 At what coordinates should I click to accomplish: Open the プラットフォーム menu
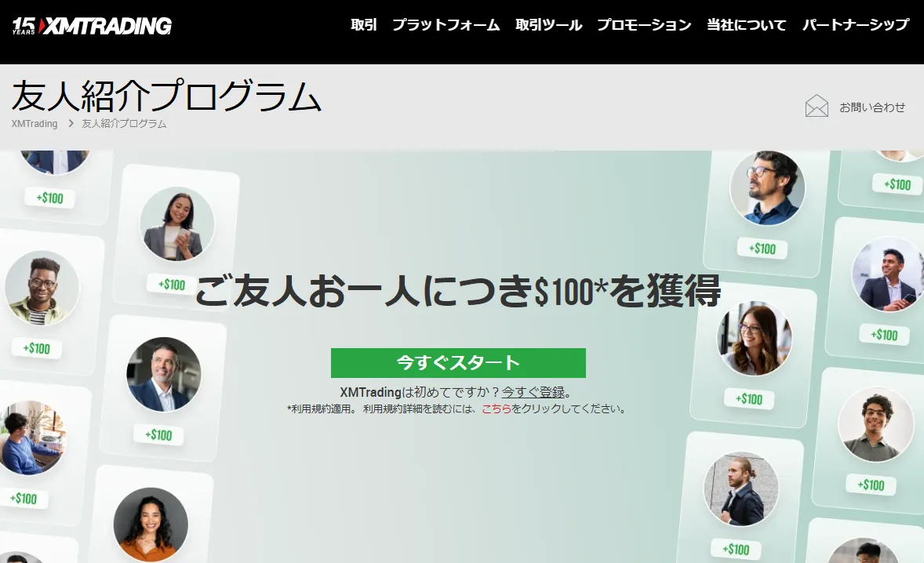[x=448, y=24]
